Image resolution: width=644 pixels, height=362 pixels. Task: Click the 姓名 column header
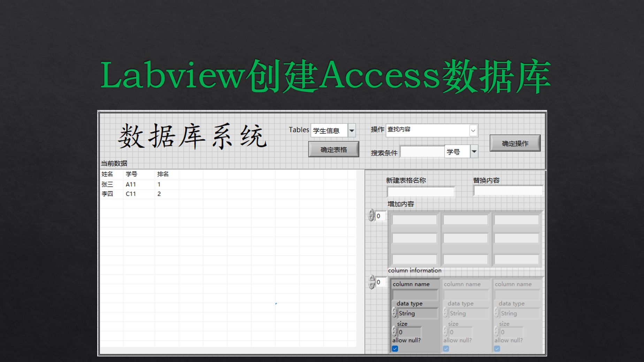pos(107,174)
